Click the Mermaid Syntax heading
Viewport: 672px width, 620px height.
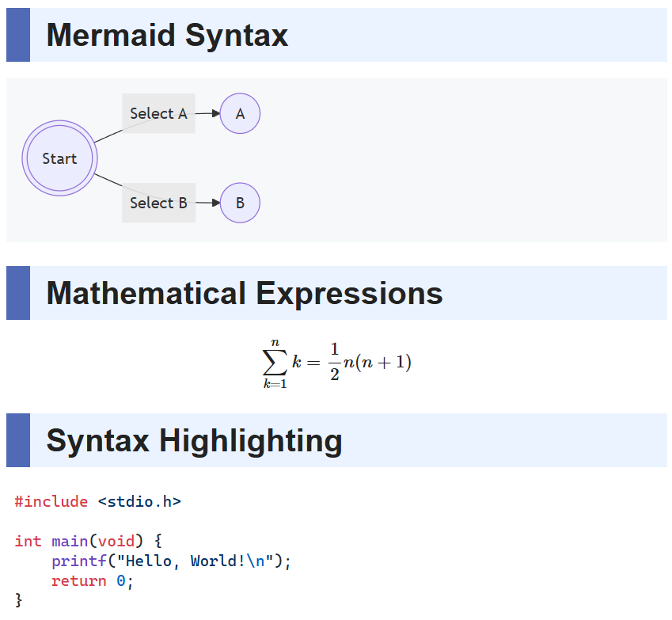pos(167,36)
